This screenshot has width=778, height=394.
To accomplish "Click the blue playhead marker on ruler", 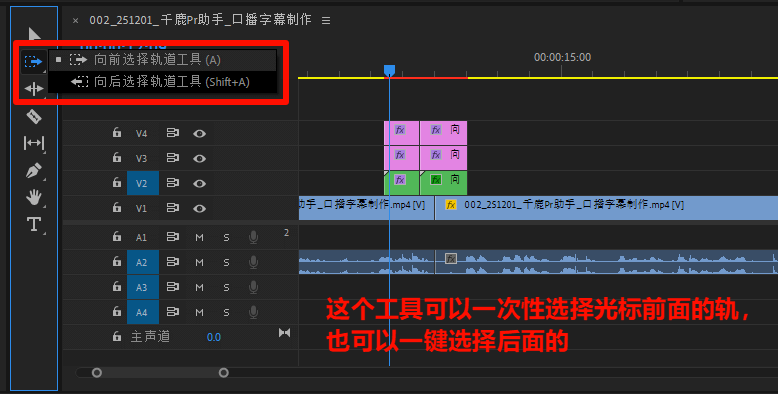I will [x=389, y=71].
